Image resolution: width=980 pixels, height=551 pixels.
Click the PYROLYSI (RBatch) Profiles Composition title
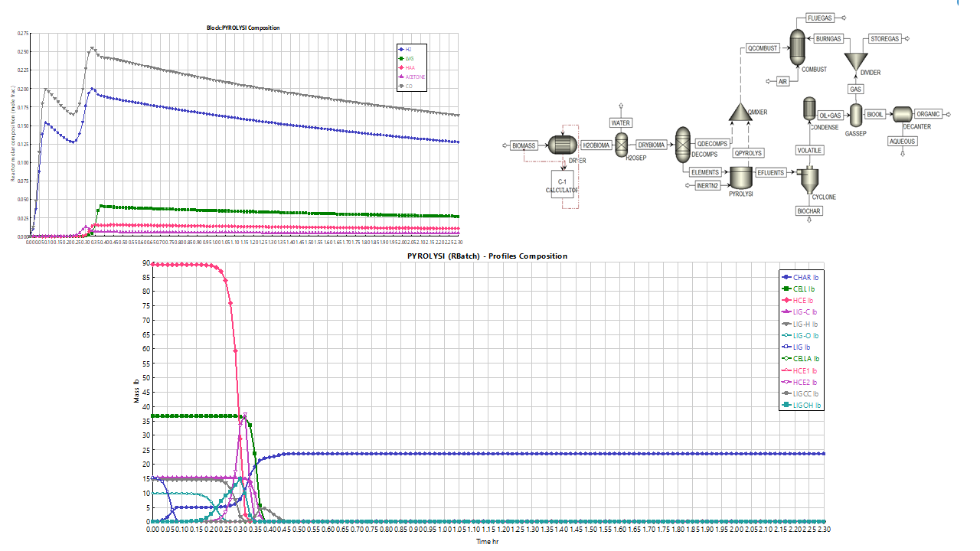click(x=487, y=256)
